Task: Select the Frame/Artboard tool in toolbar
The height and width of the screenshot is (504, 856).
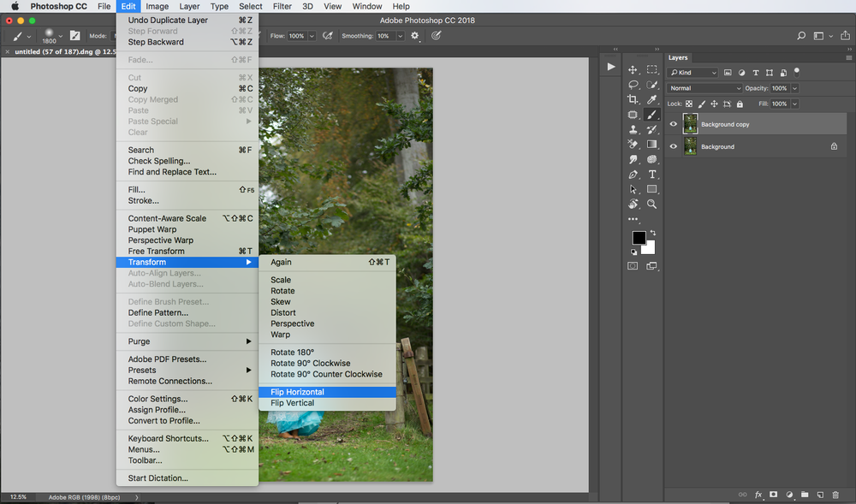Action: tap(633, 115)
